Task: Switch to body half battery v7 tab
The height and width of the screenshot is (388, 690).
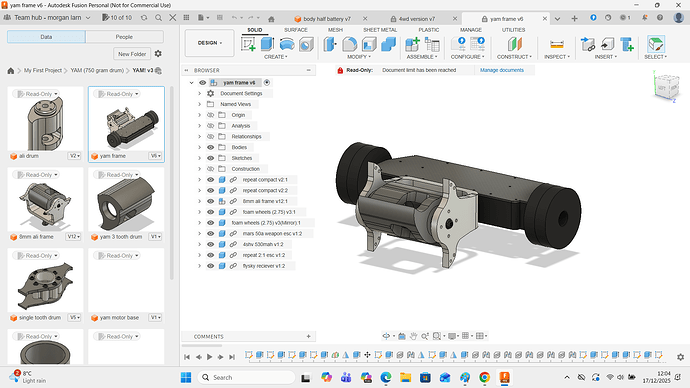Action: (x=327, y=19)
